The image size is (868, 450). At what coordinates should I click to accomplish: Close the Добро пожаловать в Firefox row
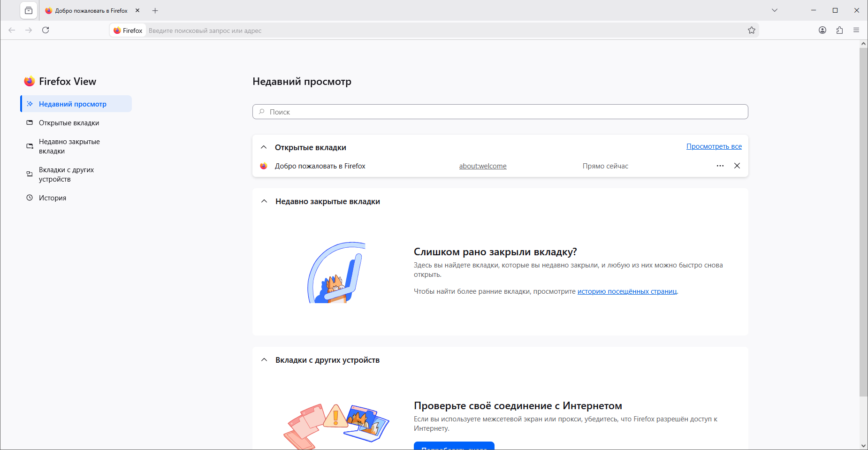[x=737, y=166]
